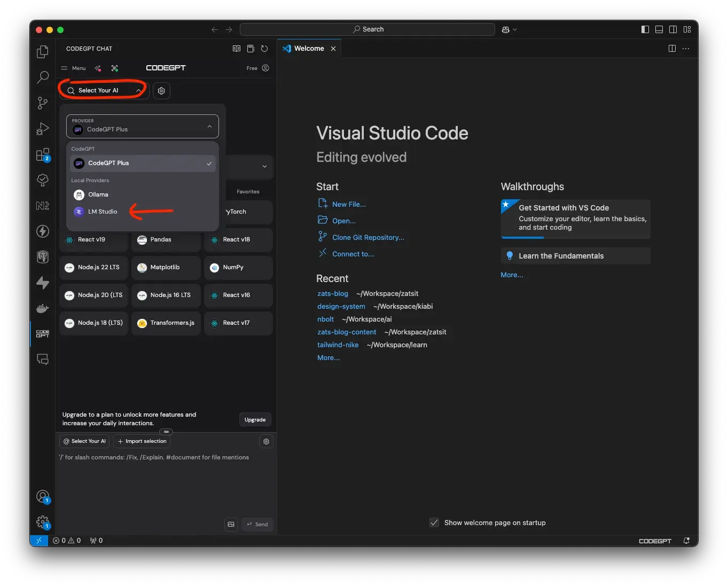Click Select Your AI chip in chat input
Screen dimensions: 728x586
pyautogui.click(x=84, y=441)
